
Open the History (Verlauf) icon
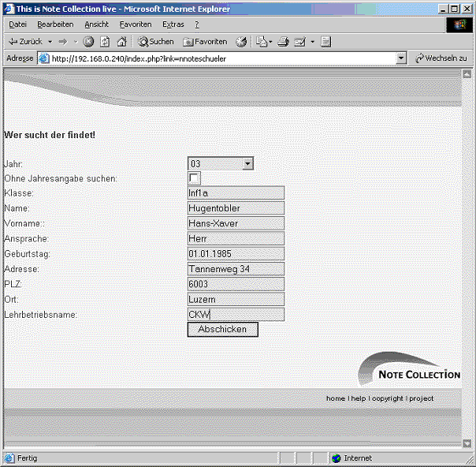[241, 42]
